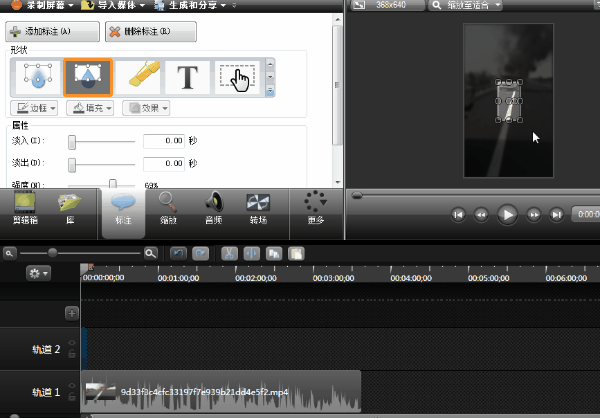Open the Transitions (转场) tab
Viewport: 600px width, 418px height.
coord(258,208)
